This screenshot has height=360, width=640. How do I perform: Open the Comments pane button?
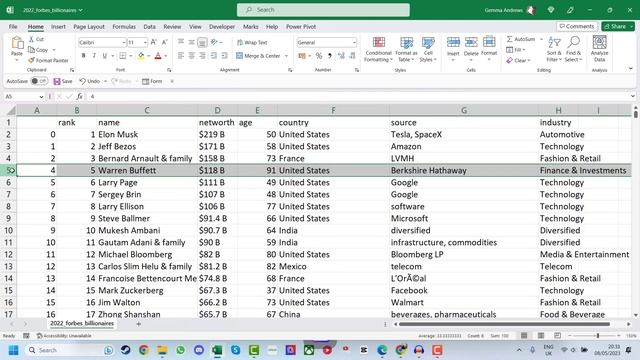(577, 26)
